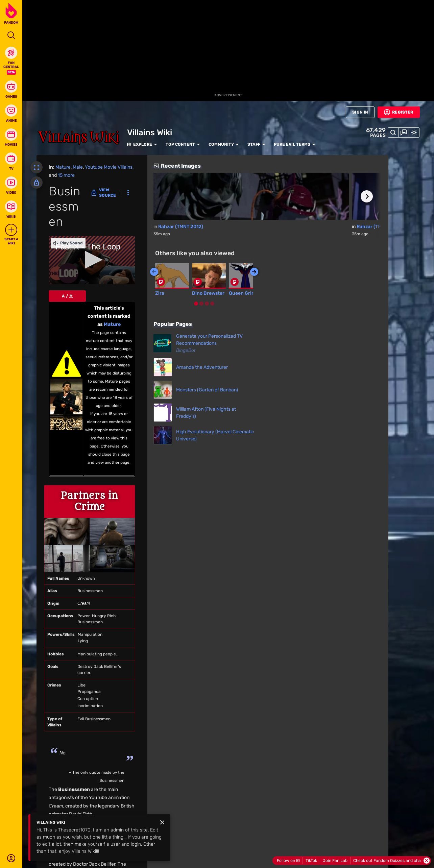Screen dimensions: 434x868
Task: Click Follow on IG in bottom bar
Action: pyautogui.click(x=288, y=861)
